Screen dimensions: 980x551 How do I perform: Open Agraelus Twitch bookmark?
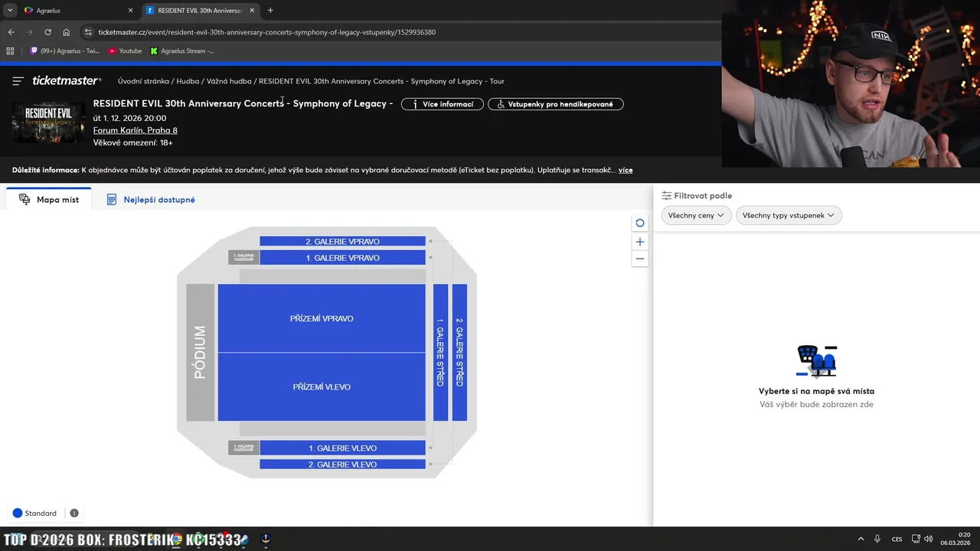click(x=65, y=51)
